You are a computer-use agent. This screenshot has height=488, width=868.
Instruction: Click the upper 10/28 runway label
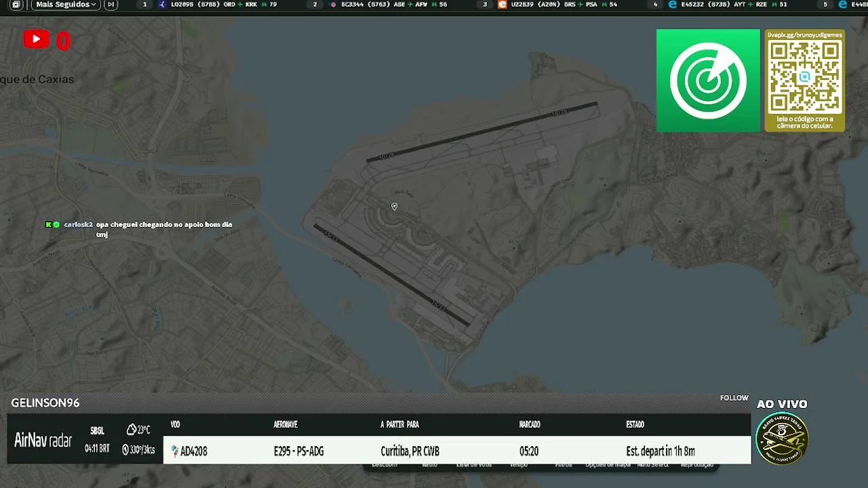tap(559, 112)
